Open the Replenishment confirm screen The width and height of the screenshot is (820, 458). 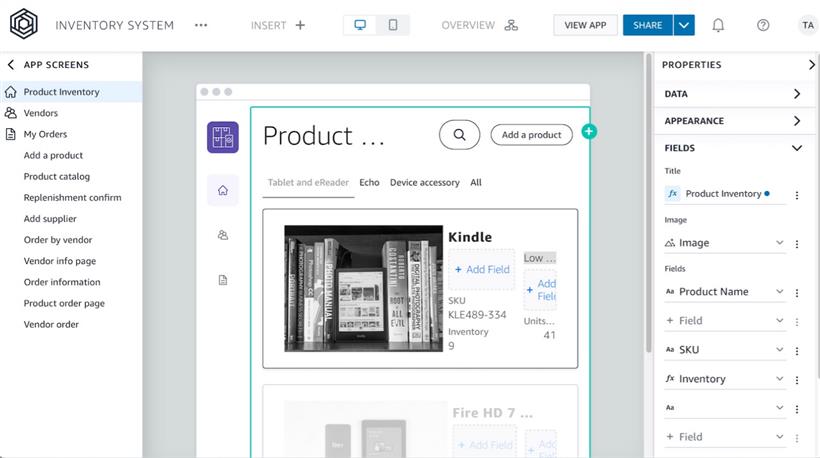[72, 198]
